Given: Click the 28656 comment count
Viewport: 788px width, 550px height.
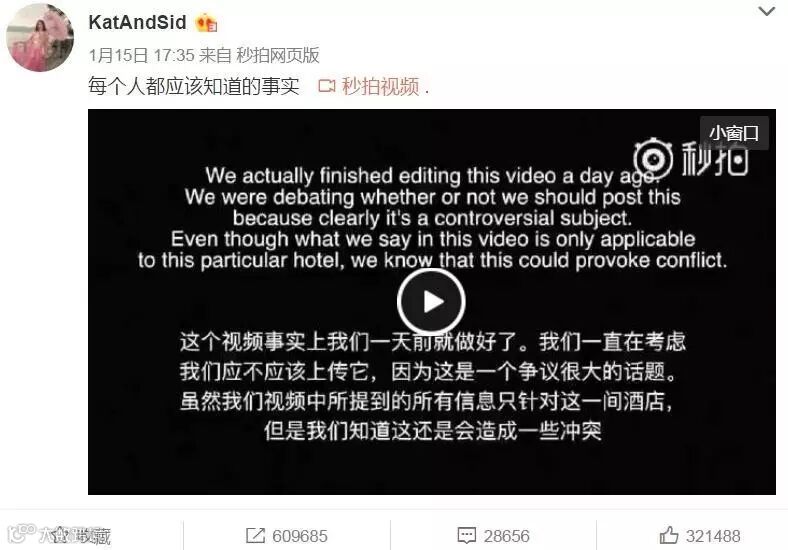Looking at the screenshot, I should pos(507,536).
